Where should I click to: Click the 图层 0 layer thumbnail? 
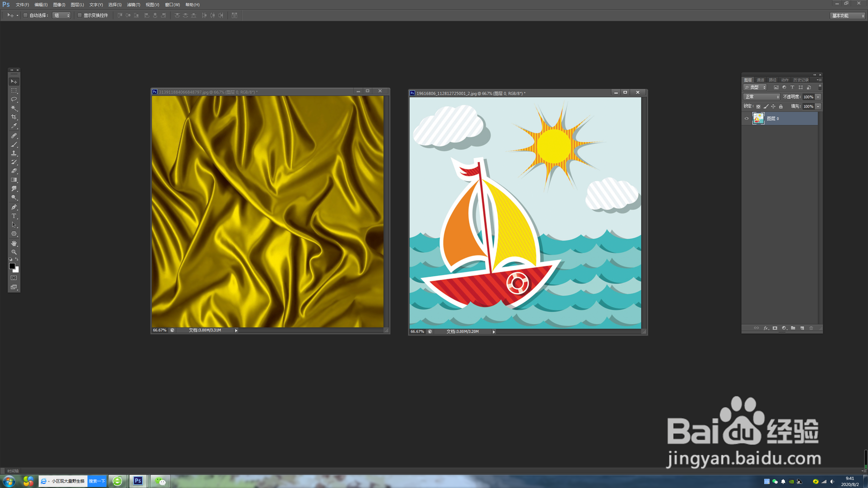(758, 119)
